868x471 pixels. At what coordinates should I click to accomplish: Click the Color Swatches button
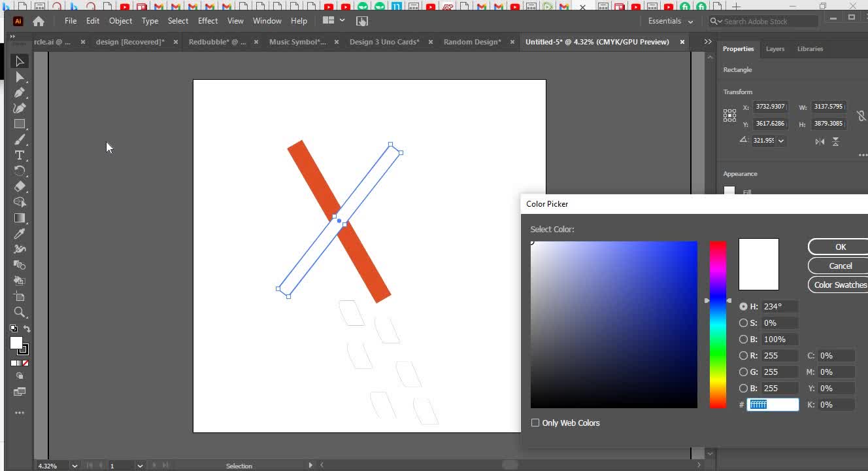tap(840, 285)
